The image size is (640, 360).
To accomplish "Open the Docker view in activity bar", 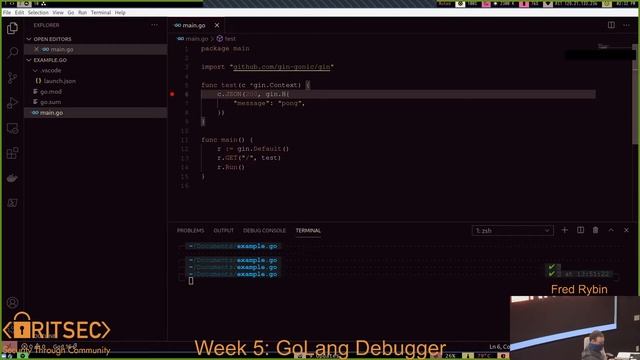I will [x=12, y=178].
